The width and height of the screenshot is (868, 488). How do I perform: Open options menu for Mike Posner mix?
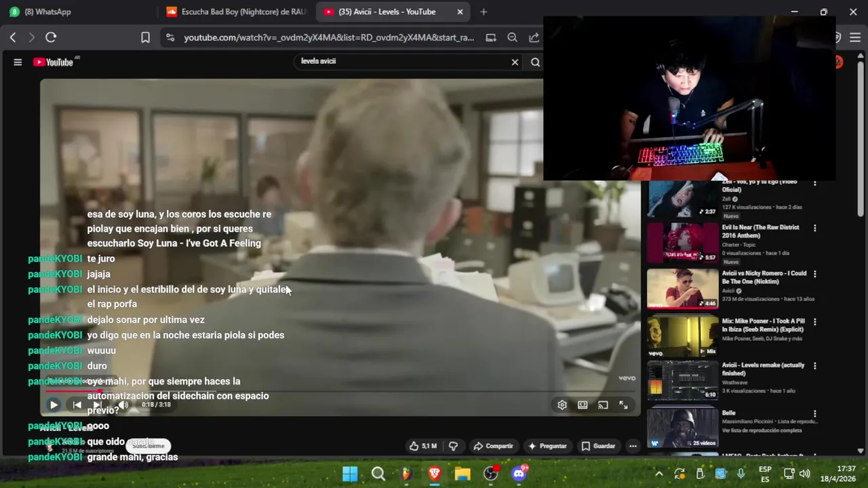[814, 322]
